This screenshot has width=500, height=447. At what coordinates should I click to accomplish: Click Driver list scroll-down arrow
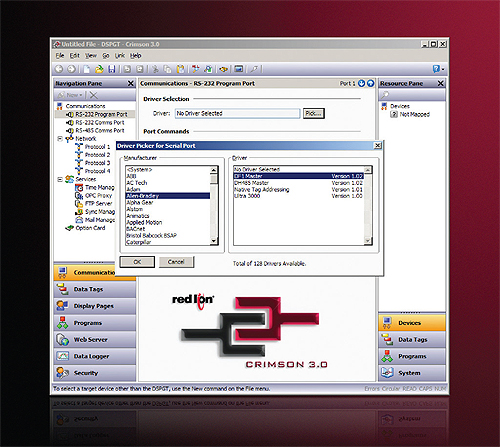pos(368,241)
